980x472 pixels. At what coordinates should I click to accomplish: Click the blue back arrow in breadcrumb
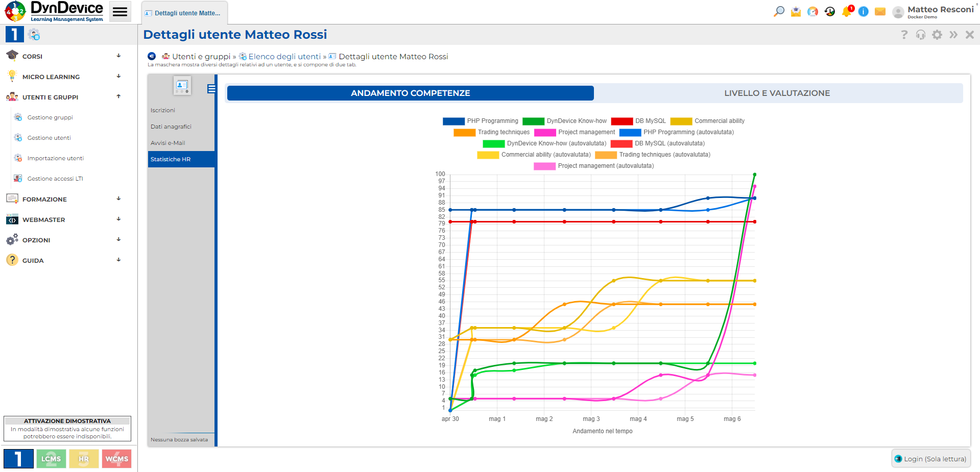(152, 56)
